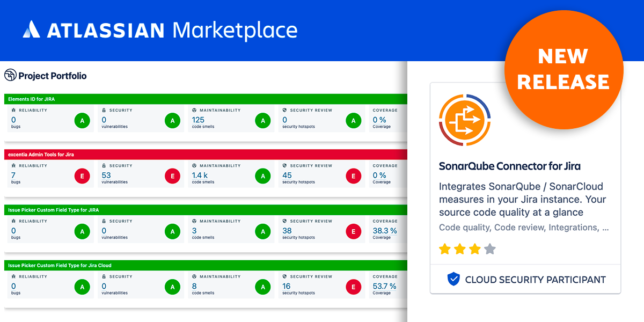Click the lock icon beside Security, excentia row
The height and width of the screenshot is (322, 644).
click(104, 165)
